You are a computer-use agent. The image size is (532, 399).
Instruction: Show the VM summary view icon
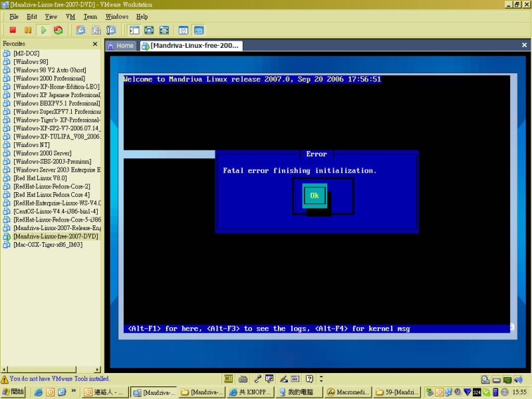click(184, 30)
